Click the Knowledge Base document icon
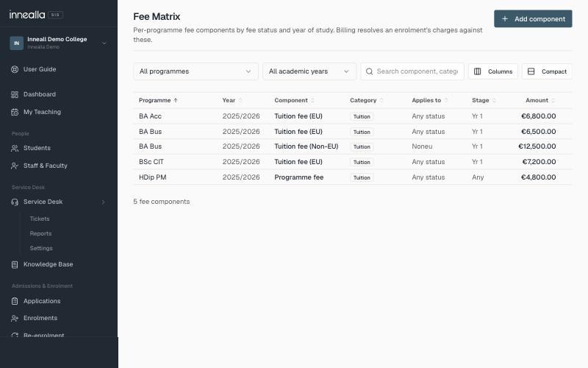This screenshot has height=368, width=588. coord(15,265)
